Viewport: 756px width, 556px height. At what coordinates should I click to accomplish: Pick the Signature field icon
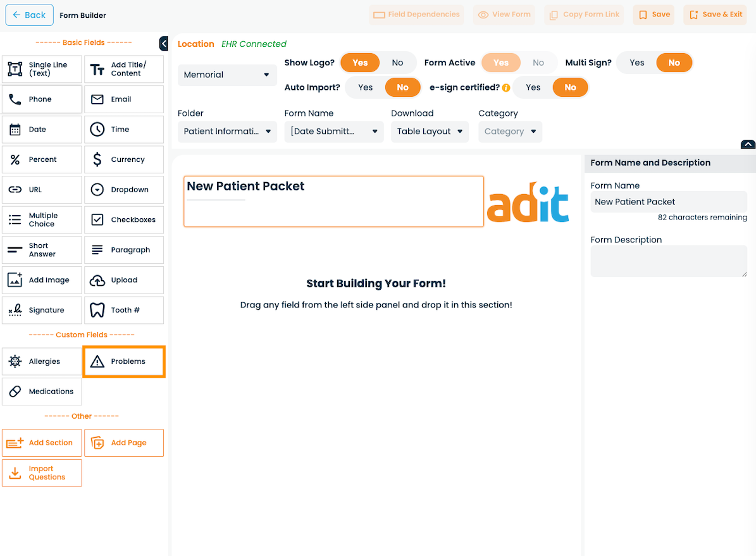tap(15, 310)
